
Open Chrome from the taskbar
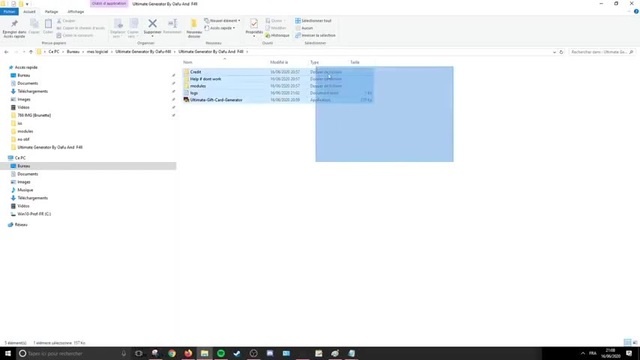click(x=172, y=353)
